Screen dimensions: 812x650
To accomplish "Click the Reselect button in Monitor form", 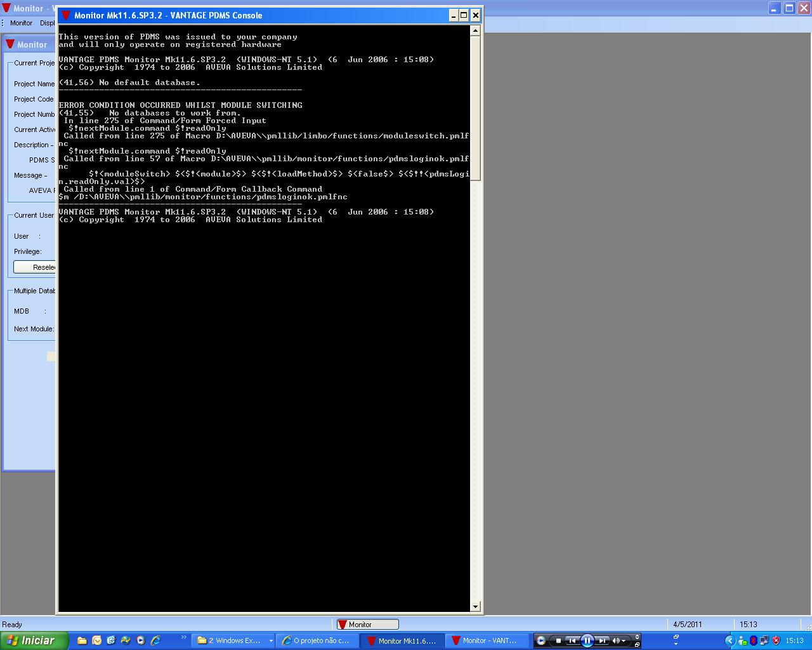I will [35, 267].
